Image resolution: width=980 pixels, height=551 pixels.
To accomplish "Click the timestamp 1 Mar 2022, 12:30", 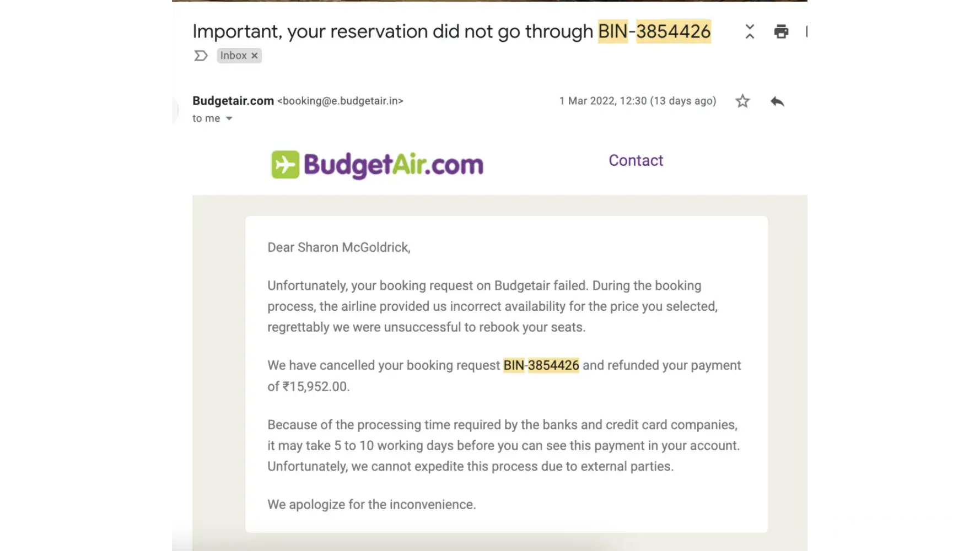I will (x=602, y=101).
